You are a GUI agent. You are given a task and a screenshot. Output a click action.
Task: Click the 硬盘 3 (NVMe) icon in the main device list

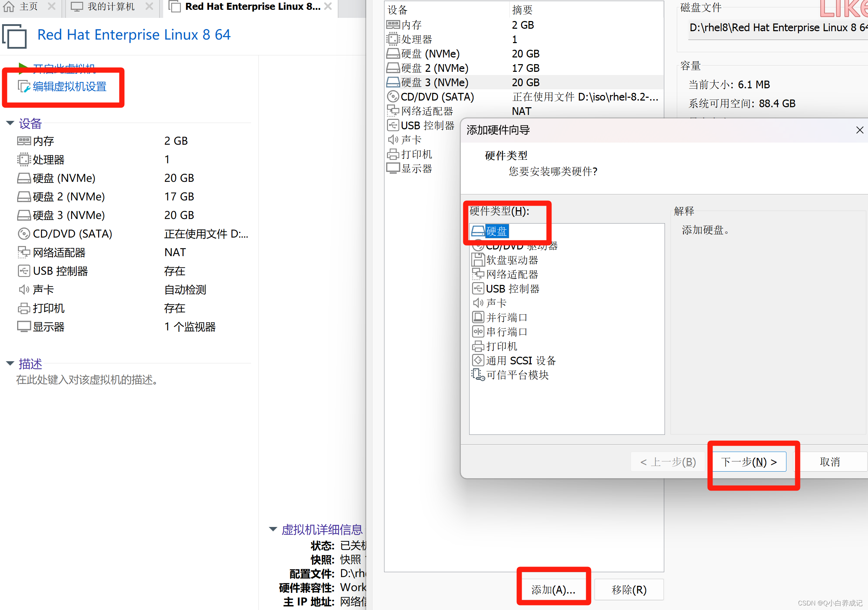pos(24,215)
